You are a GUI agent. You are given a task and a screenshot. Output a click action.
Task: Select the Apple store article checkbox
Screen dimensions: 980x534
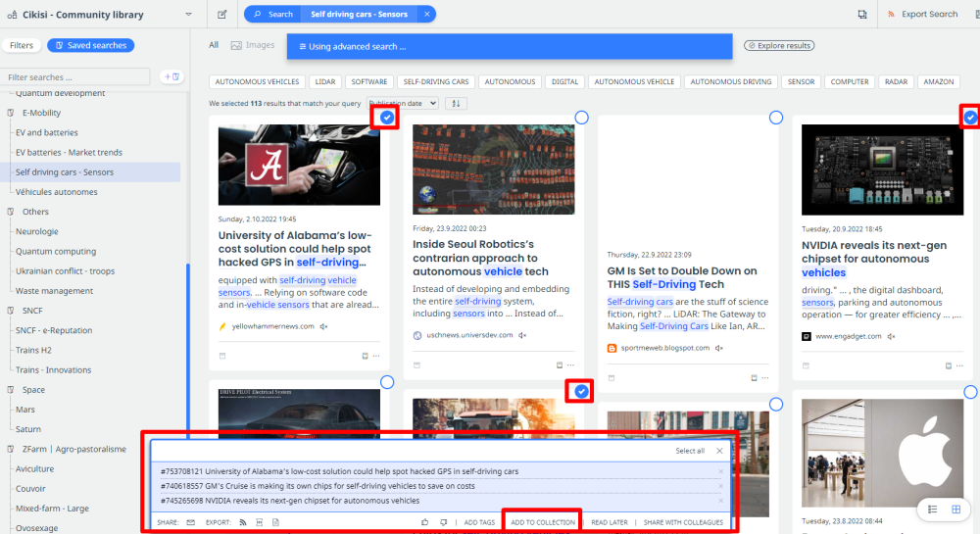970,392
